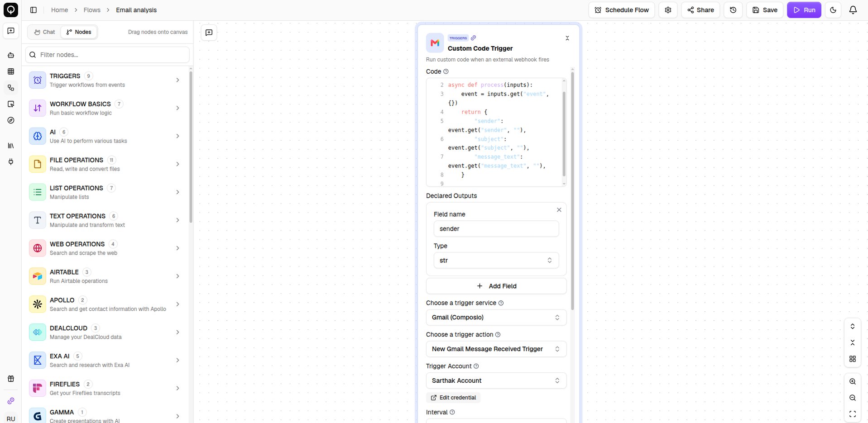Image resolution: width=868 pixels, height=423 pixels.
Task: Open the robot agents icon in left rail
Action: (x=11, y=55)
